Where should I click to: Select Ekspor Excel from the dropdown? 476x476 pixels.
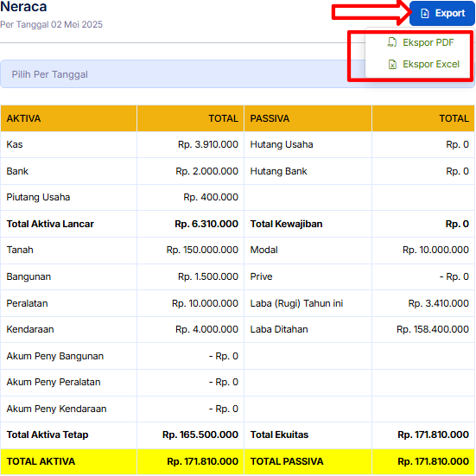pos(423,64)
